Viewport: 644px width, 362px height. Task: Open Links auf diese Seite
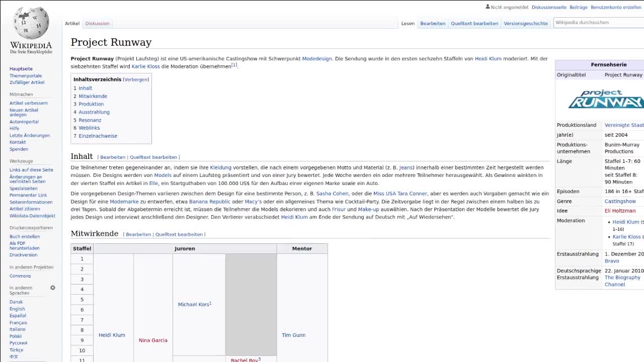click(x=31, y=170)
